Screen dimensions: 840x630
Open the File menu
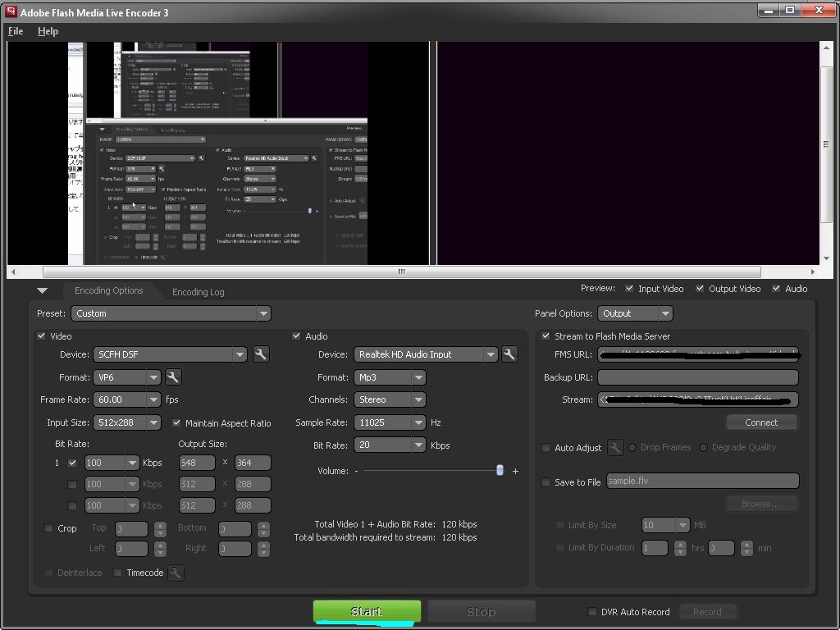(16, 31)
